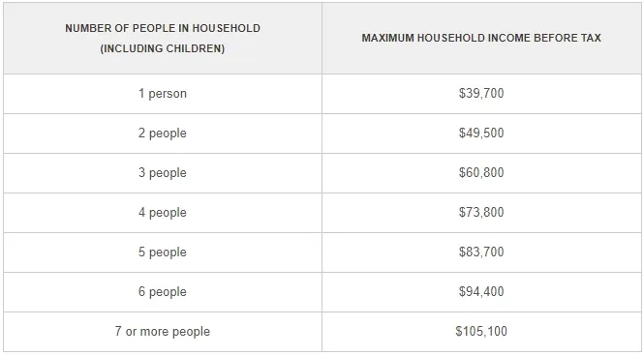Viewport: 644px width, 356px height.
Task: Select the $94,400 value
Action: [481, 291]
